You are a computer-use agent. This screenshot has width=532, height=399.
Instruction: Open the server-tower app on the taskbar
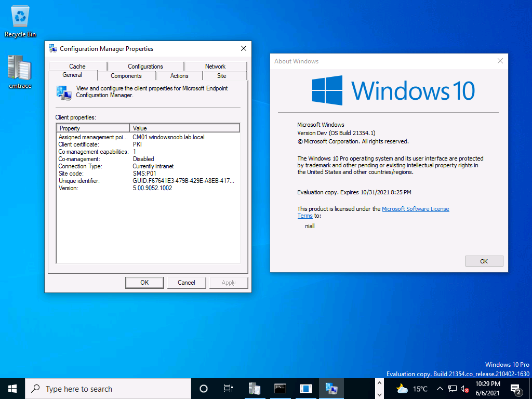(254, 389)
